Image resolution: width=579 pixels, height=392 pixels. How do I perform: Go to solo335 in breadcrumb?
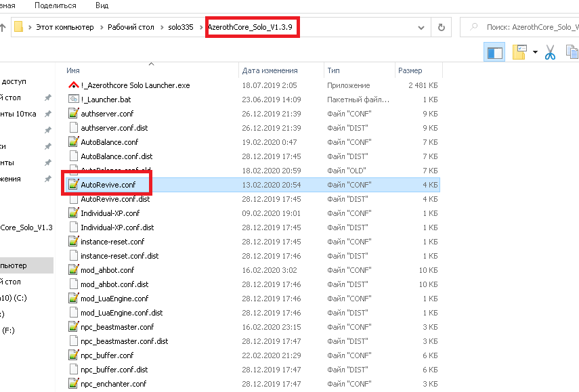181,27
